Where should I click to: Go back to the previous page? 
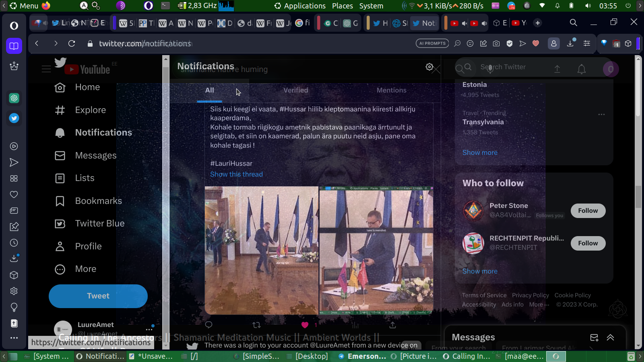(x=37, y=43)
